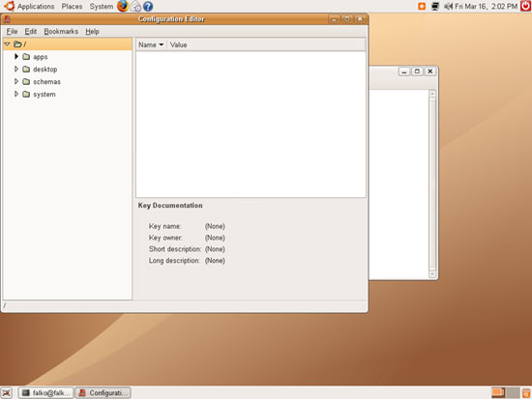Open the Edit menu
532x399 pixels.
(x=31, y=32)
